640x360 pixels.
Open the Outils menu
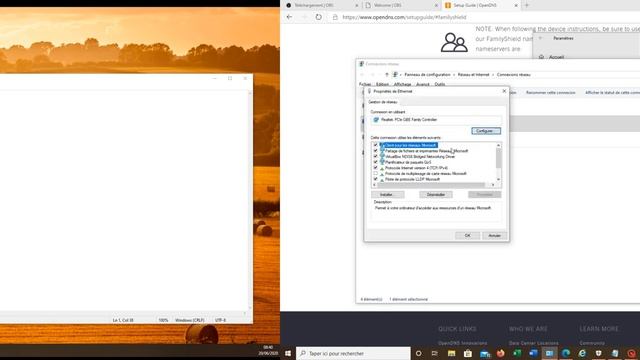point(440,84)
